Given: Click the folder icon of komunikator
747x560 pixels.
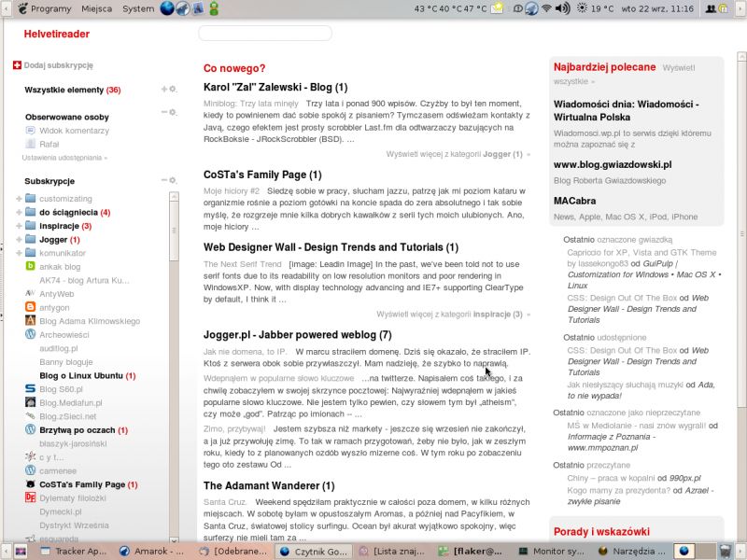Looking at the screenshot, I should pos(31,252).
